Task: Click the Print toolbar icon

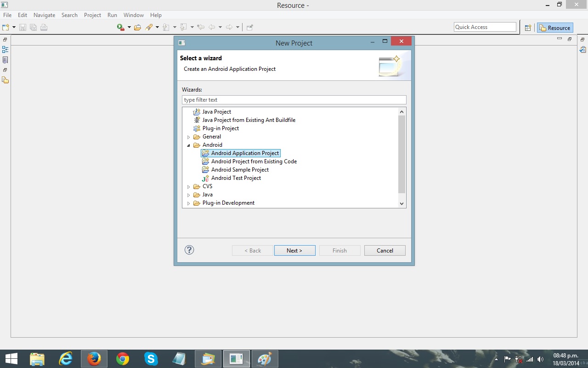Action: click(44, 27)
